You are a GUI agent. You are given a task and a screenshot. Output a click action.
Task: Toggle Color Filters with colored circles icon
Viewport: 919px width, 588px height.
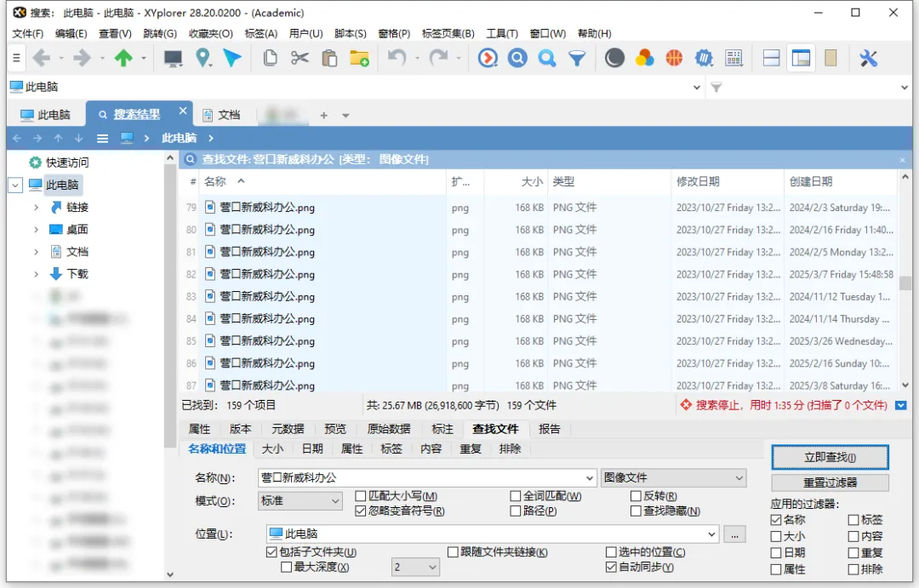pyautogui.click(x=644, y=58)
